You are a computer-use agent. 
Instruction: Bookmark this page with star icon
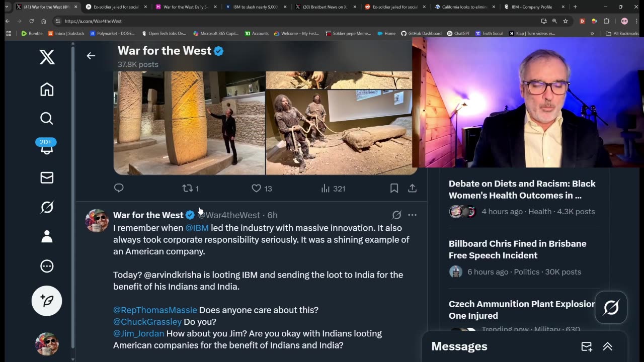566,21
